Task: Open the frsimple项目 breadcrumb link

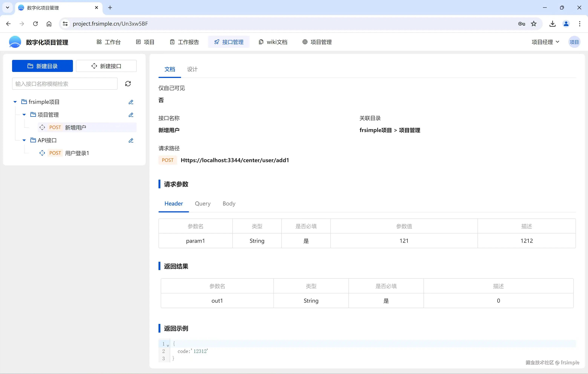Action: coord(375,130)
